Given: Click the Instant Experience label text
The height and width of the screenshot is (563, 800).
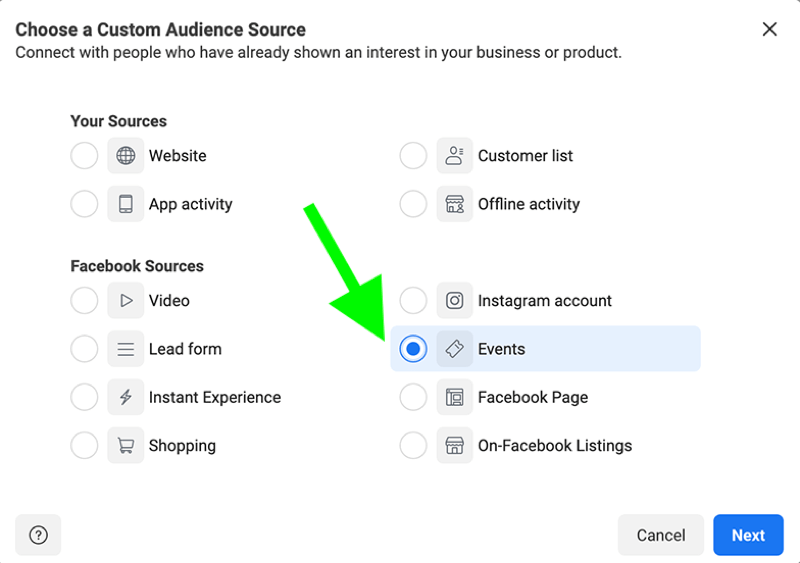Looking at the screenshot, I should point(215,397).
